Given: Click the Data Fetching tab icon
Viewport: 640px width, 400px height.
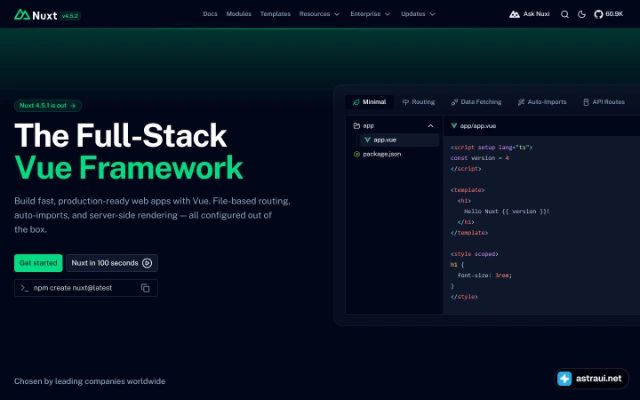Looking at the screenshot, I should click(454, 102).
